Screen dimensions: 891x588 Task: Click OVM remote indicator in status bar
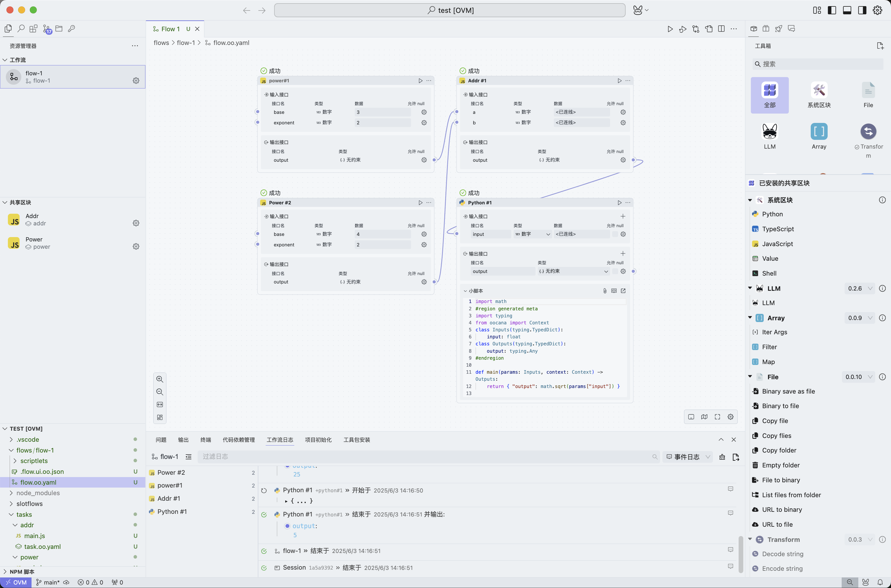16,582
